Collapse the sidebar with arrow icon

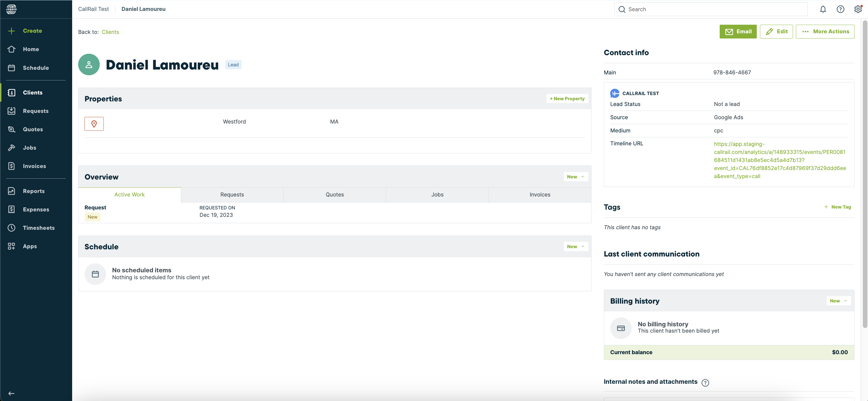pyautogui.click(x=11, y=393)
